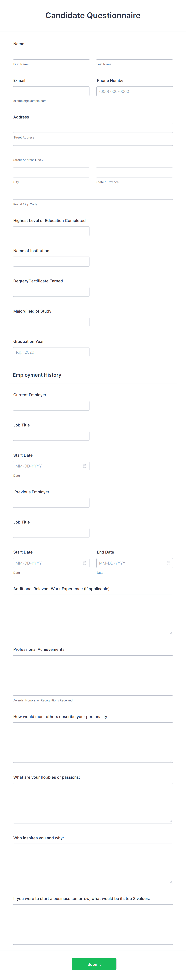
Task: Click resize handle of Who inspires you textarea
Action: [x=171, y=882]
